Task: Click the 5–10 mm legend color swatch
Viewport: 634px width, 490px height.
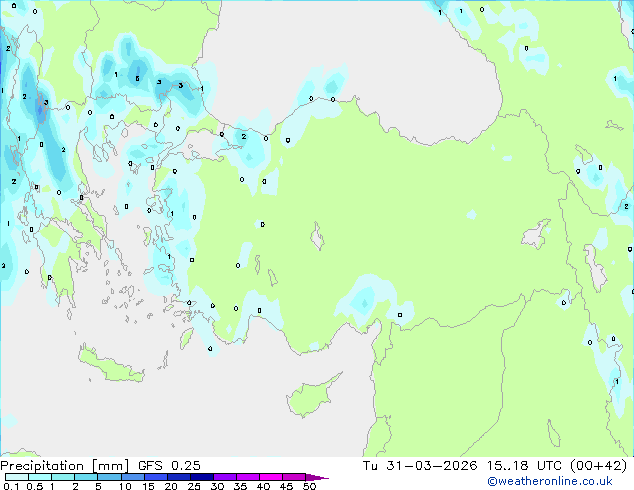Action: click(x=109, y=477)
